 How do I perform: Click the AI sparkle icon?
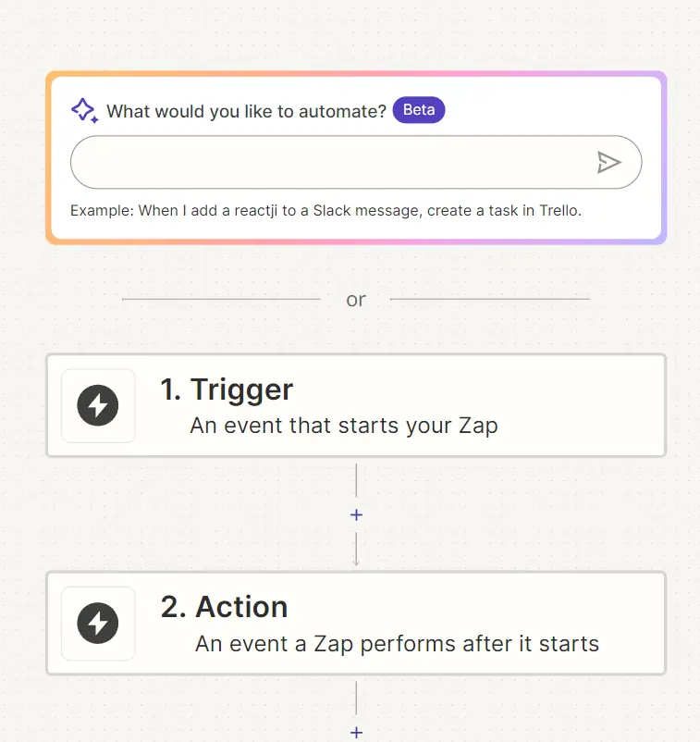point(85,111)
